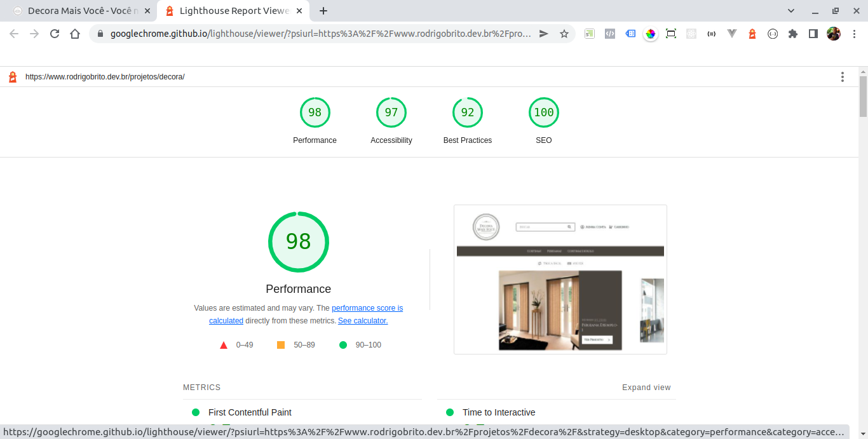The height and width of the screenshot is (439, 868).
Task: Expand the metrics view
Action: point(646,388)
